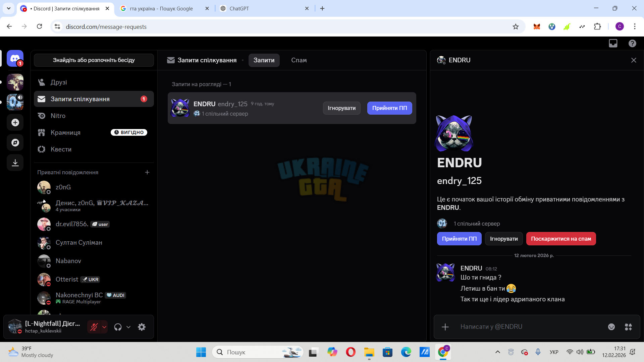Switch to the Спам tab
Screen dimensions: 644x362
pos(299,60)
